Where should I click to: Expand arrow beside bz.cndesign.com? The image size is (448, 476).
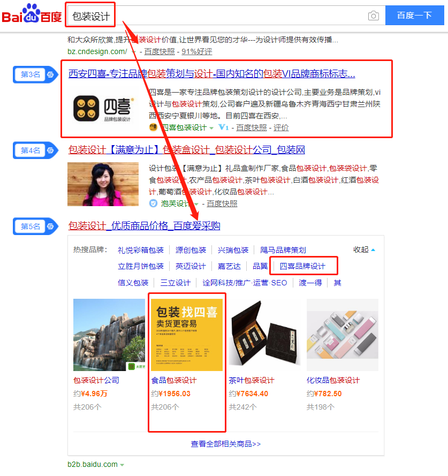[x=134, y=52]
